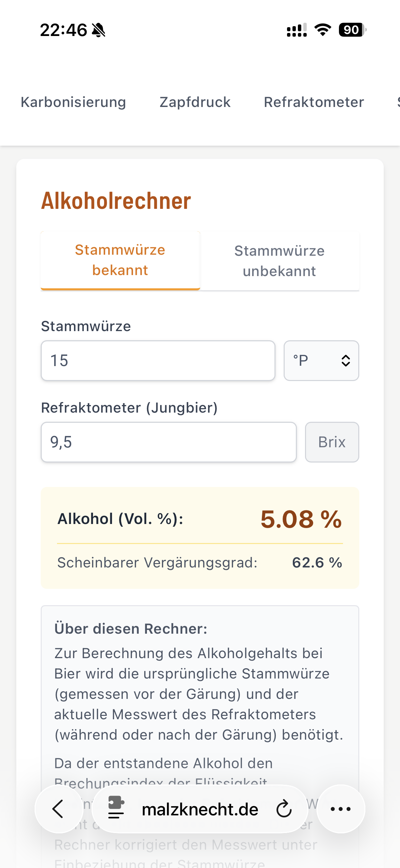Switch to the Karbonisierung tab
400x868 pixels.
(73, 102)
